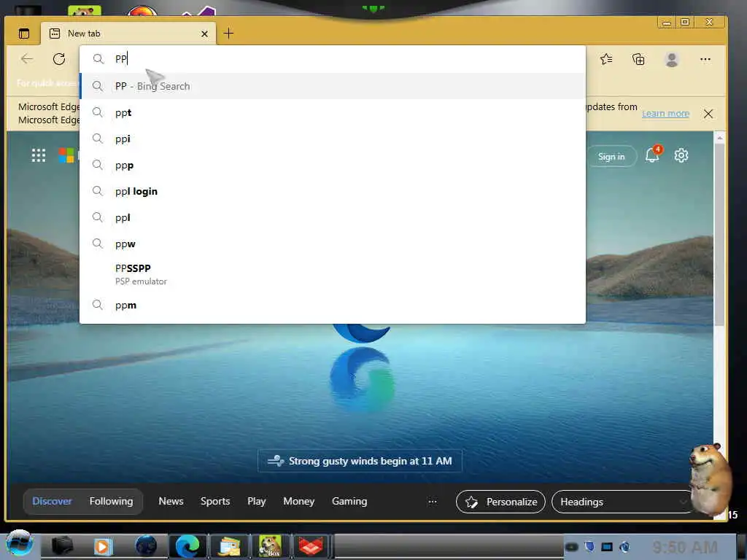Open page settings gear icon

pyautogui.click(x=681, y=155)
